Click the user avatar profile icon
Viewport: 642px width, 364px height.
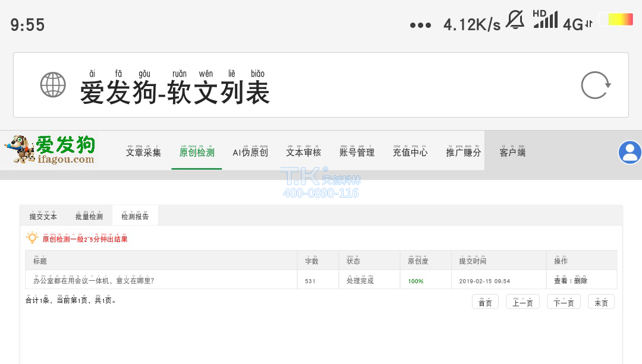pos(630,152)
